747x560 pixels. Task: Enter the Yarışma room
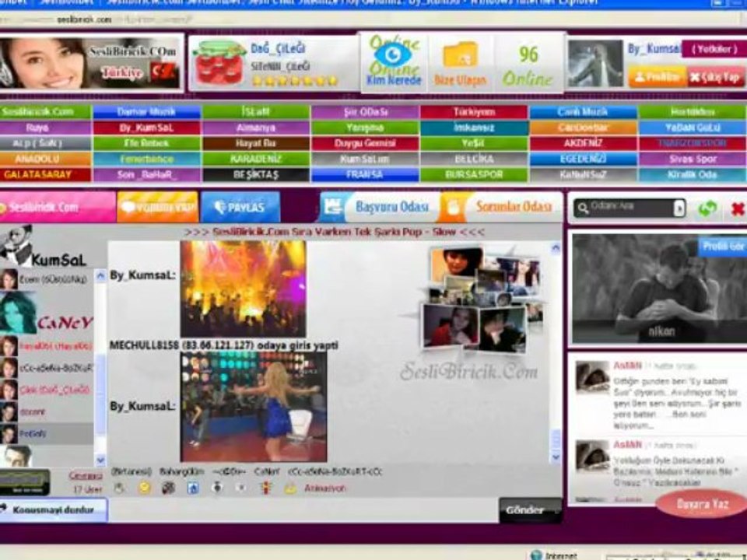point(365,128)
